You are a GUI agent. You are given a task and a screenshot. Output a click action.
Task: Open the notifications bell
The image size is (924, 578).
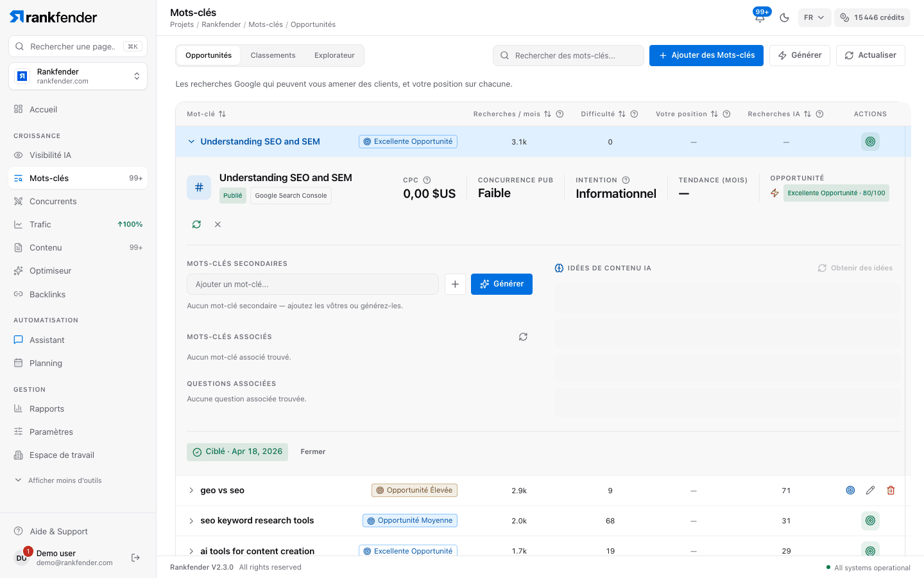[760, 17]
